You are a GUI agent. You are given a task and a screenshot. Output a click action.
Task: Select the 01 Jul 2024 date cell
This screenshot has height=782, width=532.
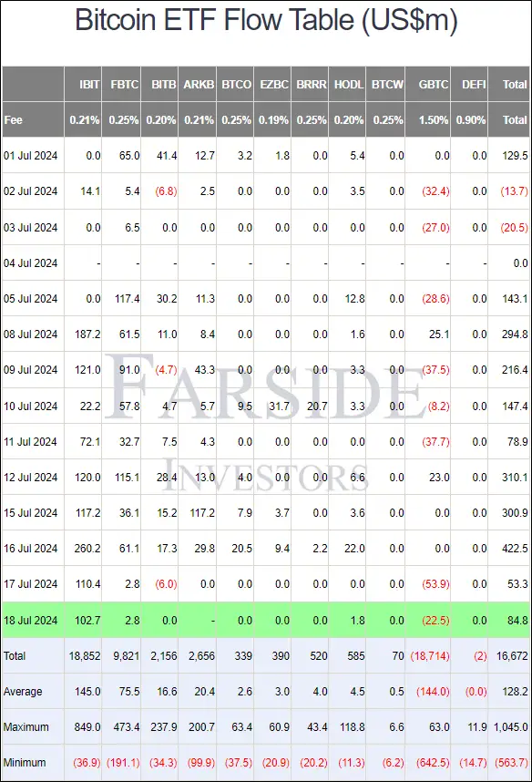coord(30,156)
